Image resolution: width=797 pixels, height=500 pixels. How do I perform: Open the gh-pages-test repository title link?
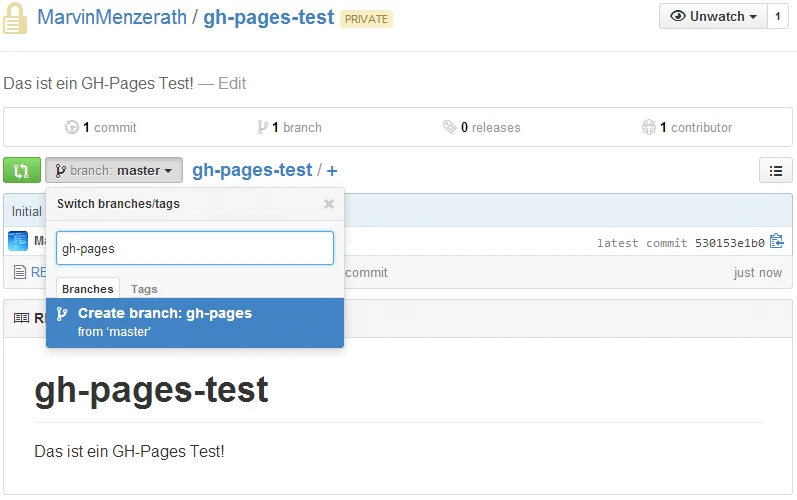click(x=269, y=17)
